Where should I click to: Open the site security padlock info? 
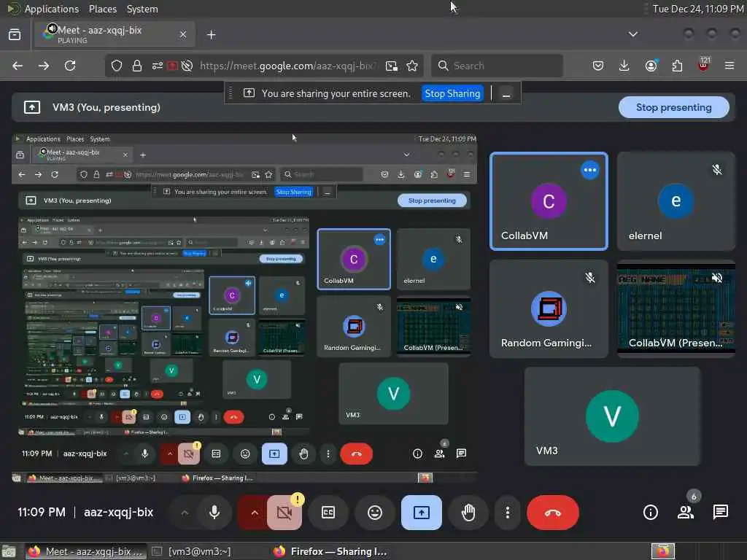pos(137,66)
